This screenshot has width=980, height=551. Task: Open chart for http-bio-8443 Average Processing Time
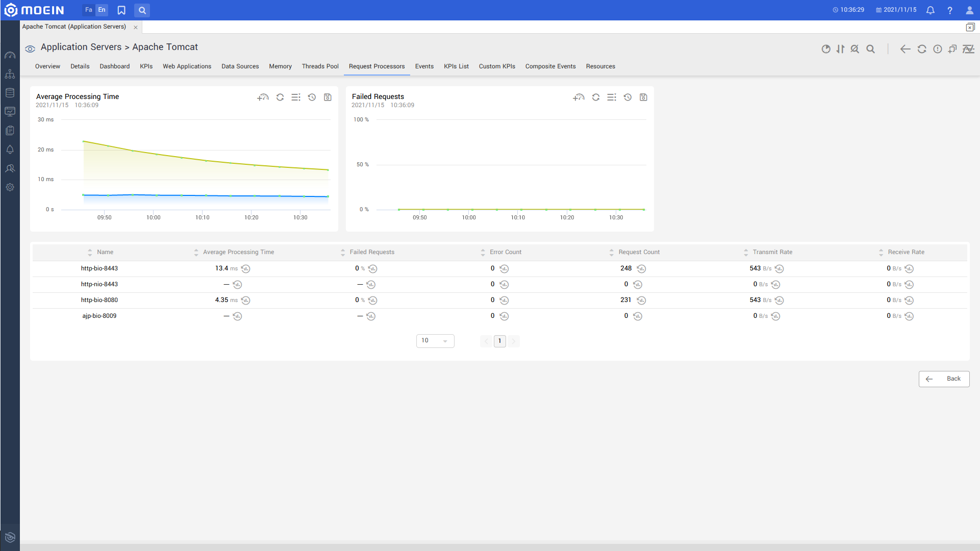click(x=246, y=269)
